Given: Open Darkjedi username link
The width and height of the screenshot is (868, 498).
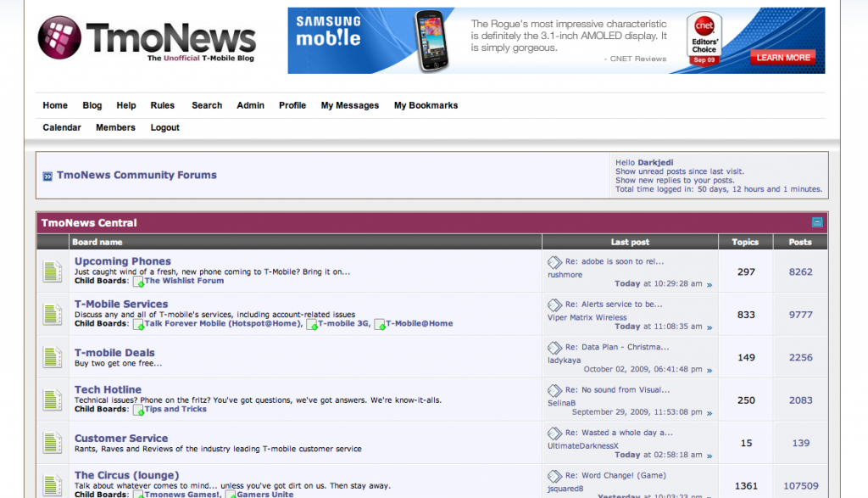Looking at the screenshot, I should 655,162.
